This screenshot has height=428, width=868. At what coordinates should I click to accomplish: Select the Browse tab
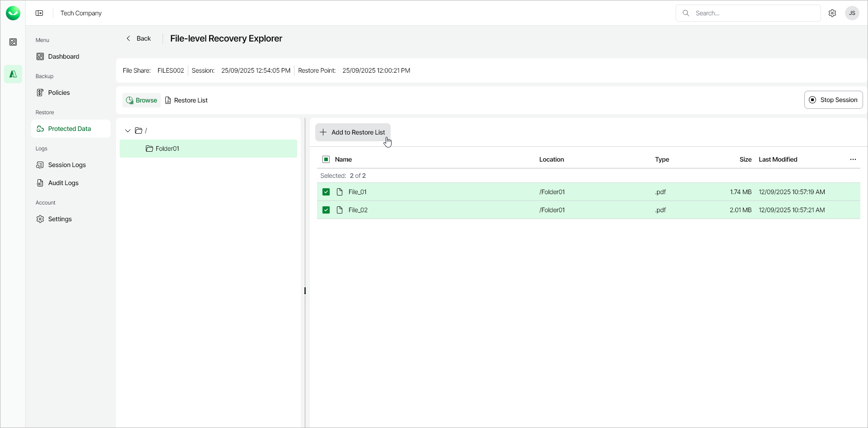[142, 100]
